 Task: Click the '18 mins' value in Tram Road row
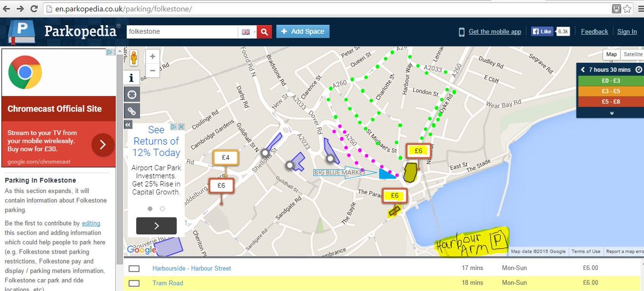[x=472, y=283]
